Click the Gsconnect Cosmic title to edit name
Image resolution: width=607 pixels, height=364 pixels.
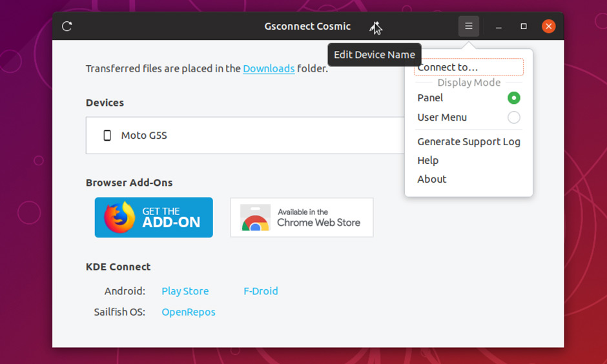pyautogui.click(x=307, y=26)
